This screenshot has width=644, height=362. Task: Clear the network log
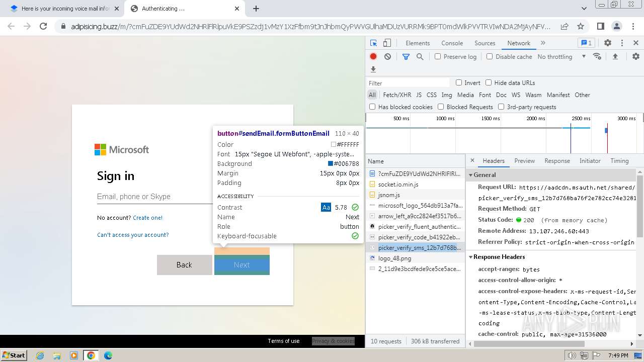[387, 57]
